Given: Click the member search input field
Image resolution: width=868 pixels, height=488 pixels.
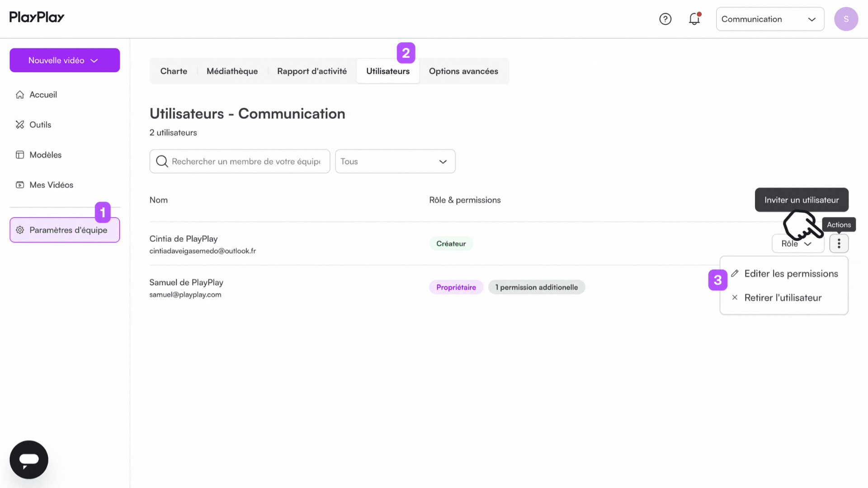Looking at the screenshot, I should pyautogui.click(x=240, y=161).
